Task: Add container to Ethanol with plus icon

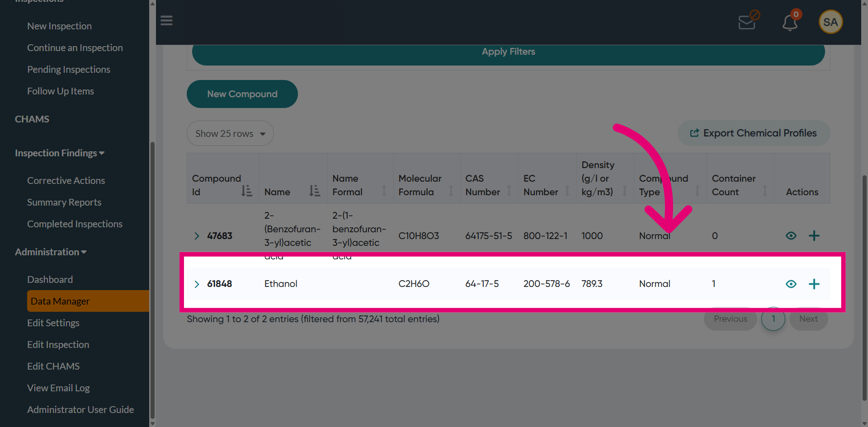Action: pos(814,284)
